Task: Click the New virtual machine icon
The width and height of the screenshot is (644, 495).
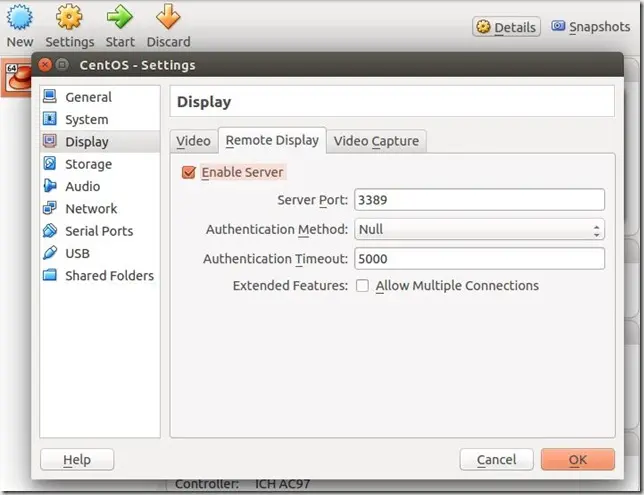Action: point(19,17)
